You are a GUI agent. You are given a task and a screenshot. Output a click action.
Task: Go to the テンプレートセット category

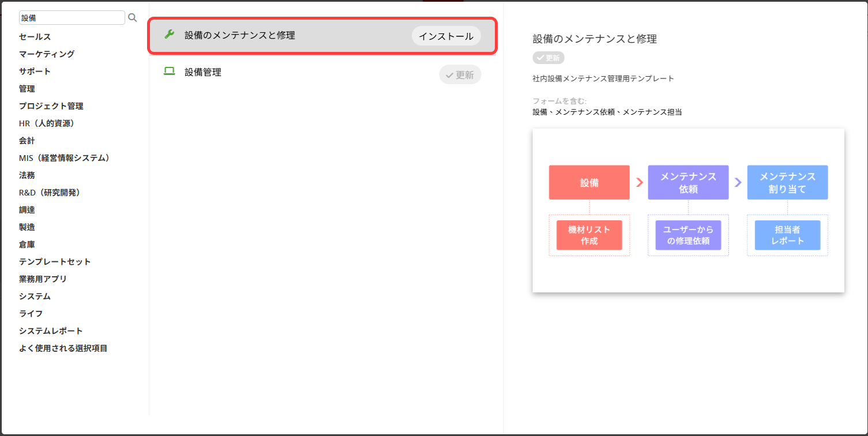tap(55, 262)
